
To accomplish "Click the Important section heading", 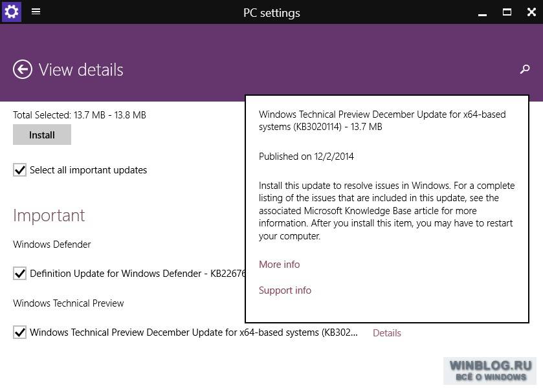I will [x=49, y=215].
